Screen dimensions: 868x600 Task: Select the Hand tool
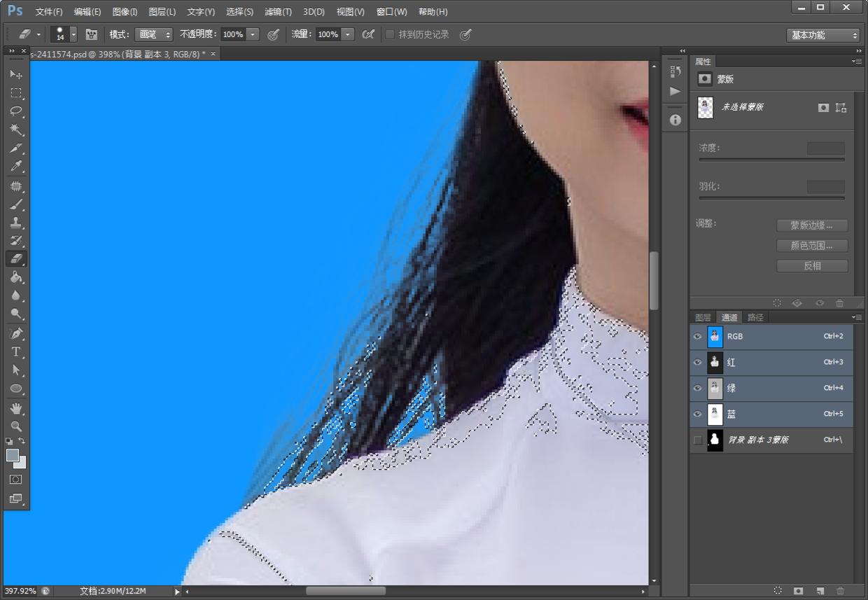click(x=16, y=407)
